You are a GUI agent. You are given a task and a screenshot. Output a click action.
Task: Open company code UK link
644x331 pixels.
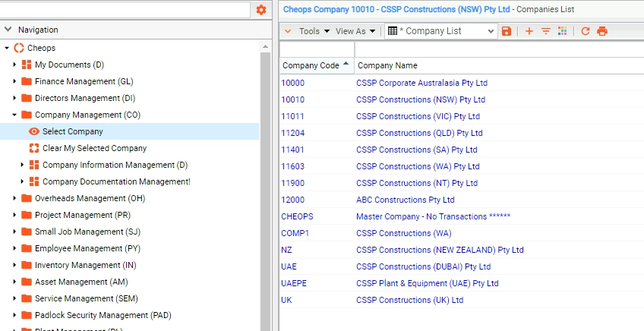coord(286,300)
